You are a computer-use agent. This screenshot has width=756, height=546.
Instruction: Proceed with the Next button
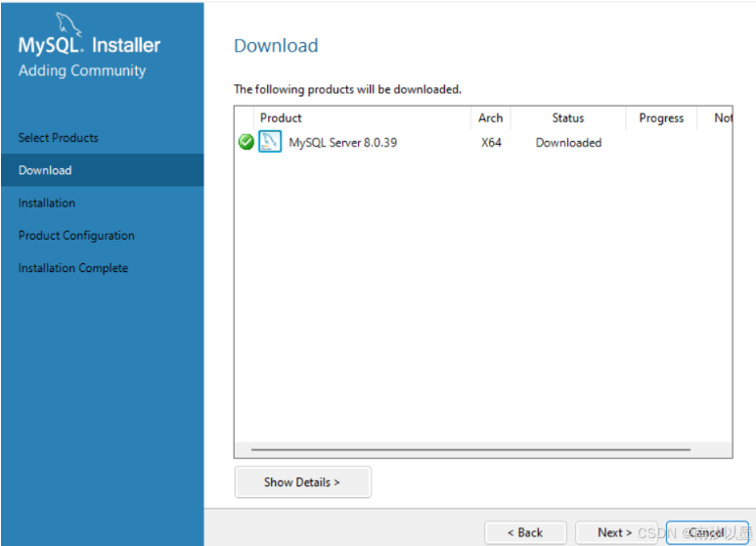click(x=614, y=532)
